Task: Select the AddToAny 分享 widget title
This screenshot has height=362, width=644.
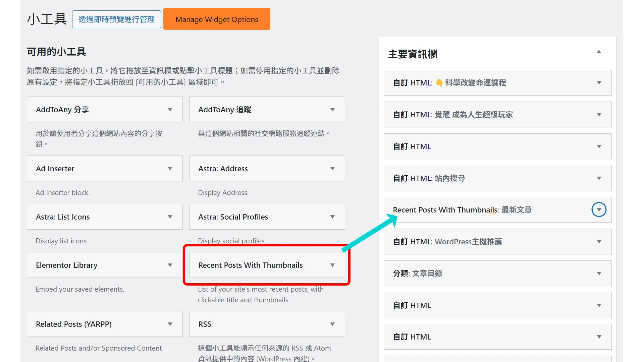Action: tap(62, 110)
